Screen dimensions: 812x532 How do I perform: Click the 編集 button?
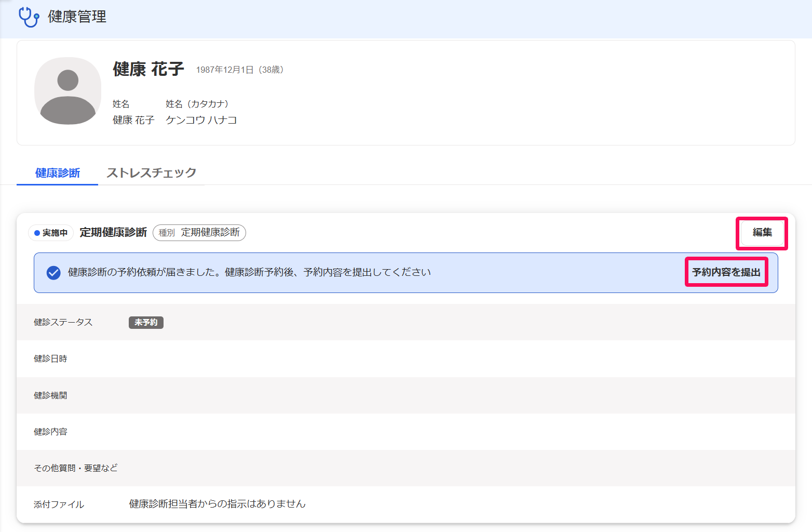762,233
